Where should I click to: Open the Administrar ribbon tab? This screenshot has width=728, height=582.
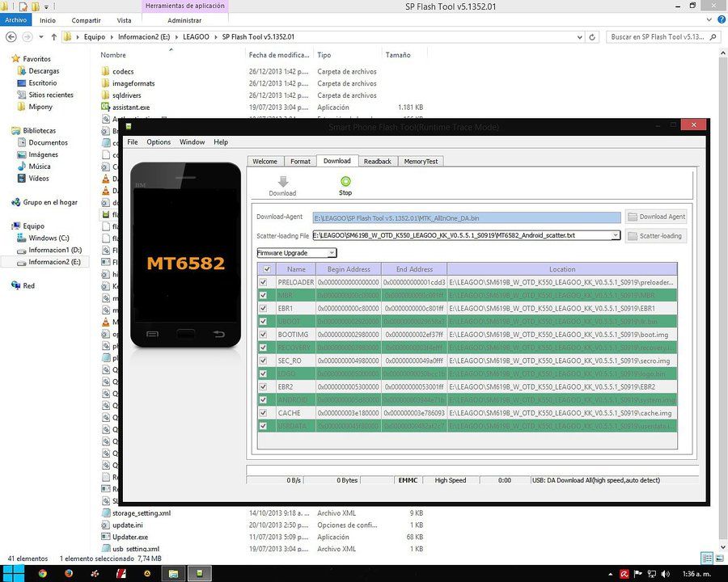(x=184, y=20)
